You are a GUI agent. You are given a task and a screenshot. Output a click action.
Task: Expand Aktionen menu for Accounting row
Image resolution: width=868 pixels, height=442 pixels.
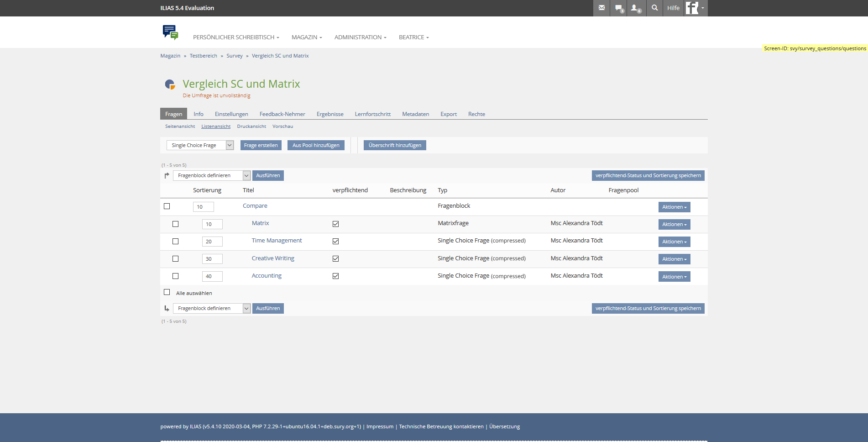pos(674,277)
